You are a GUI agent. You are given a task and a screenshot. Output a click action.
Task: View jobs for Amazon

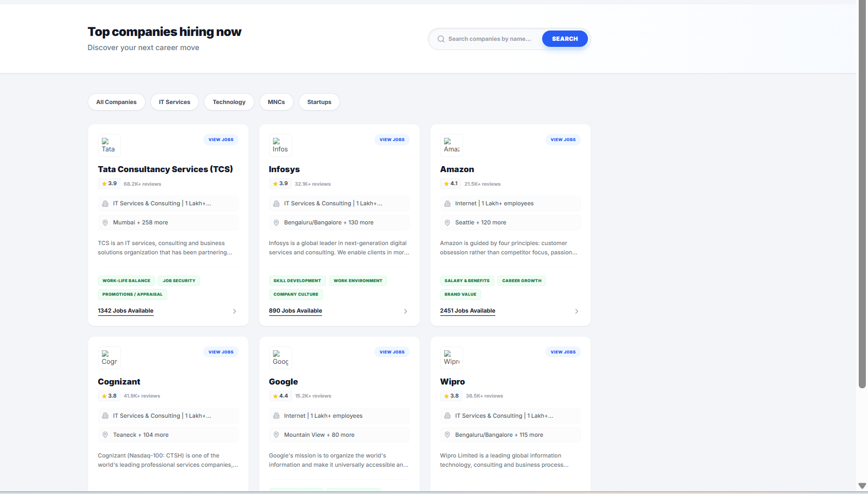[563, 140]
